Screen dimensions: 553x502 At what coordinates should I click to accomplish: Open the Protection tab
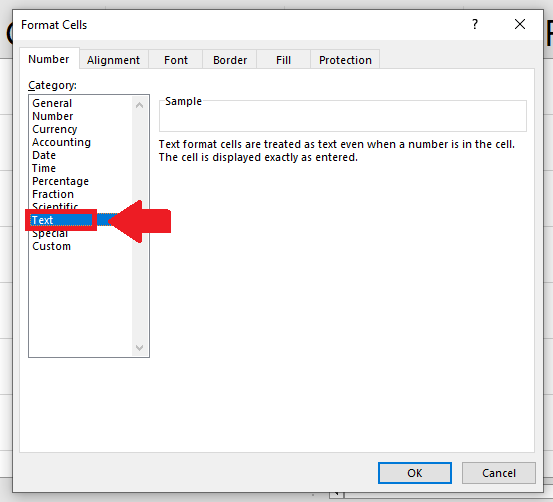[345, 60]
